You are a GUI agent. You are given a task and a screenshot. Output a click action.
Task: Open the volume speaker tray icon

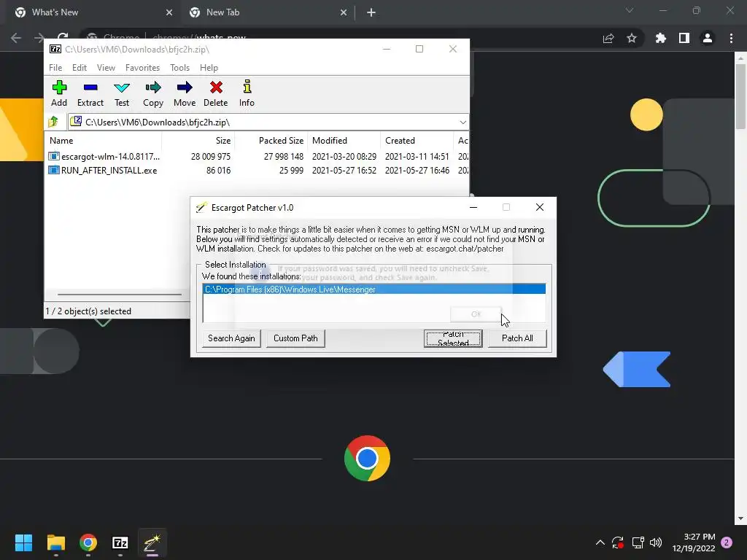coord(656,542)
